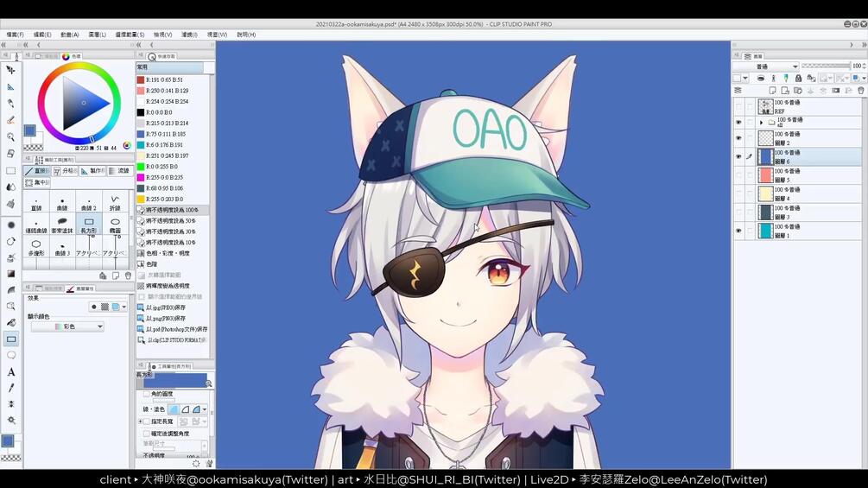Switch to the 分格 sub tool group
Viewport: 868px width, 488px height.
click(x=66, y=171)
